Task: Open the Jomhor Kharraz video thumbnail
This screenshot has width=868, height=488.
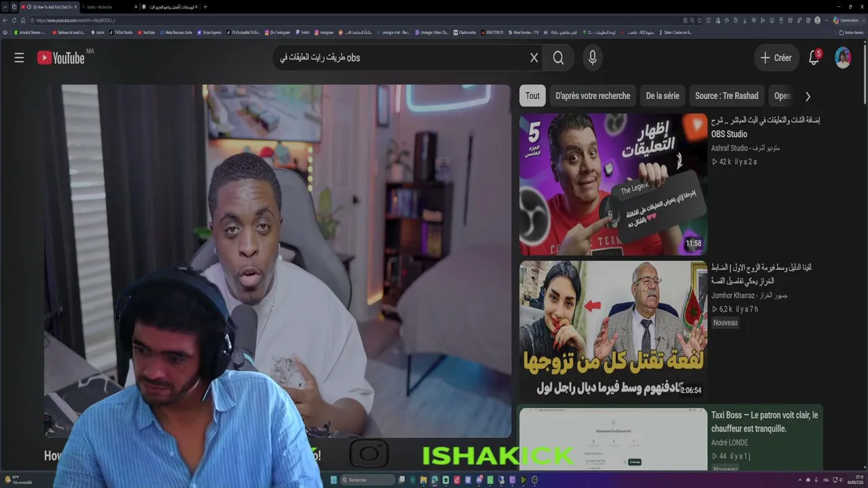Action: pos(613,330)
